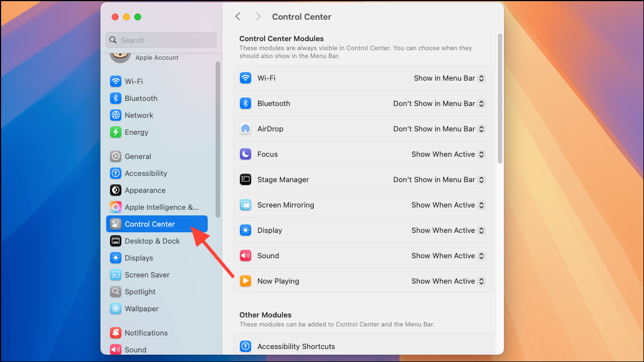Open the AirDrop menu bar dropdown

pos(439,129)
